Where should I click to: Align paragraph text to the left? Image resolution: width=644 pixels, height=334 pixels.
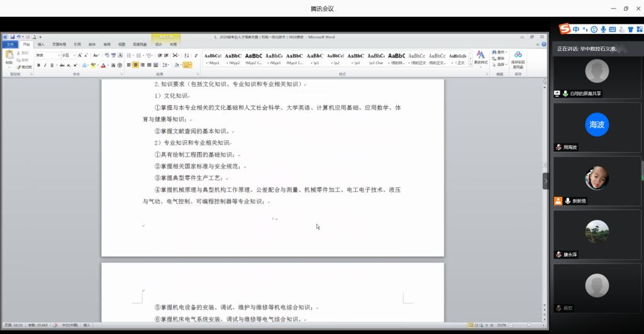129,65
